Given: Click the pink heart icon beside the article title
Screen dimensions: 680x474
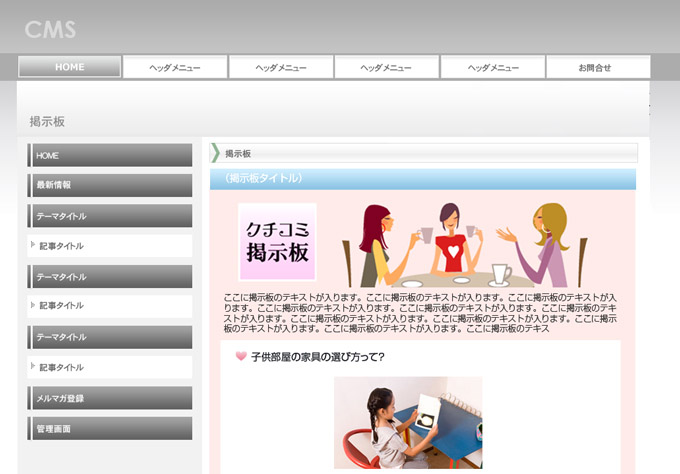Looking at the screenshot, I should 241,356.
